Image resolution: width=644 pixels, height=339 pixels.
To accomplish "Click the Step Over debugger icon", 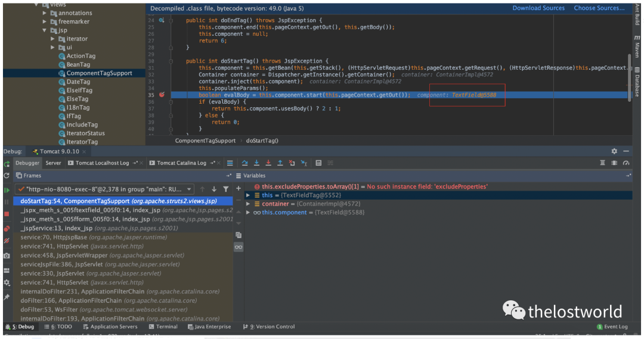I will click(x=244, y=163).
